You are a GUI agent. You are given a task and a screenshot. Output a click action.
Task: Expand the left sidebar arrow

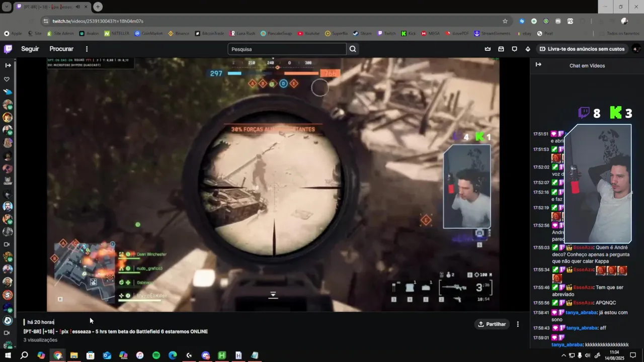point(8,65)
